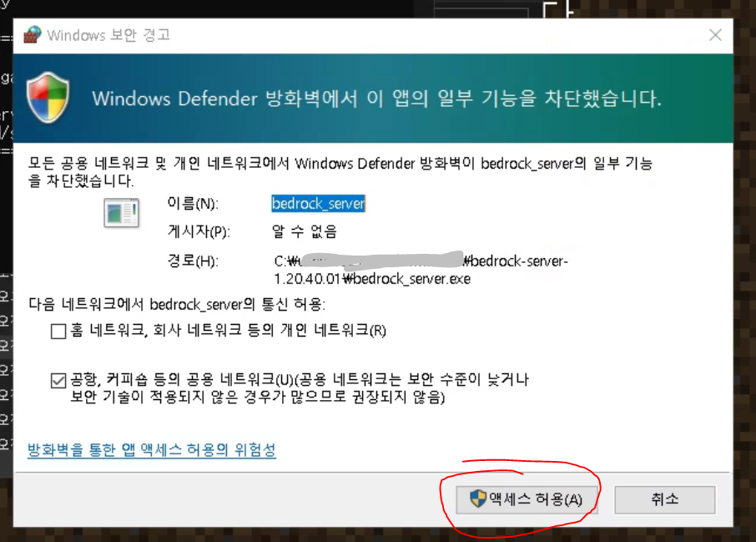Click the 액세스 허용(A) button

tap(527, 499)
